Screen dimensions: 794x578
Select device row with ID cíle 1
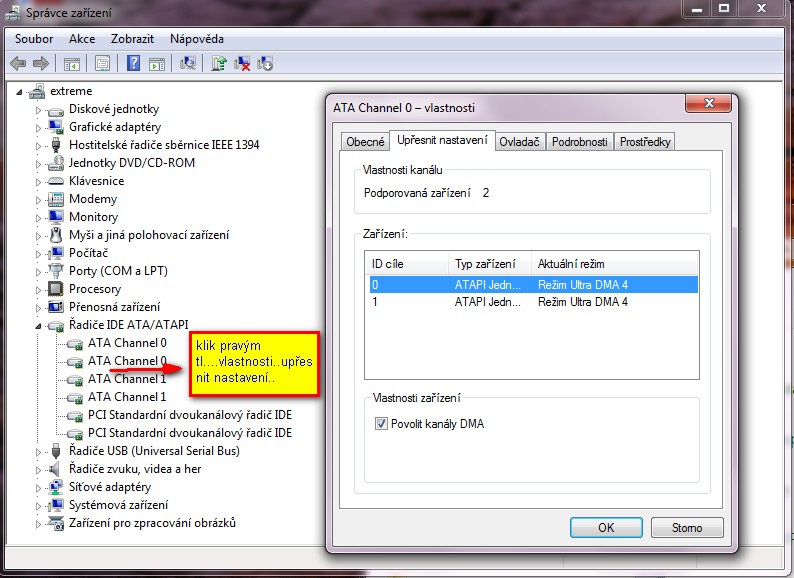pyautogui.click(x=534, y=302)
